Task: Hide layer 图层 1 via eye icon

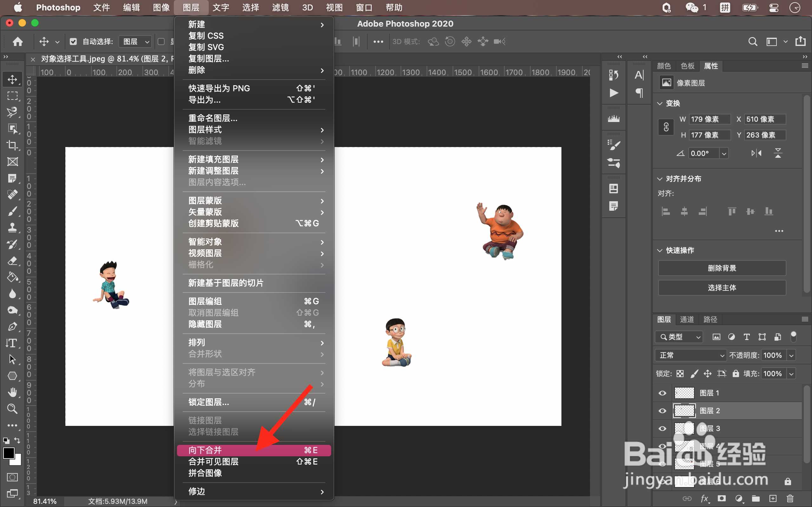Action: (x=662, y=393)
